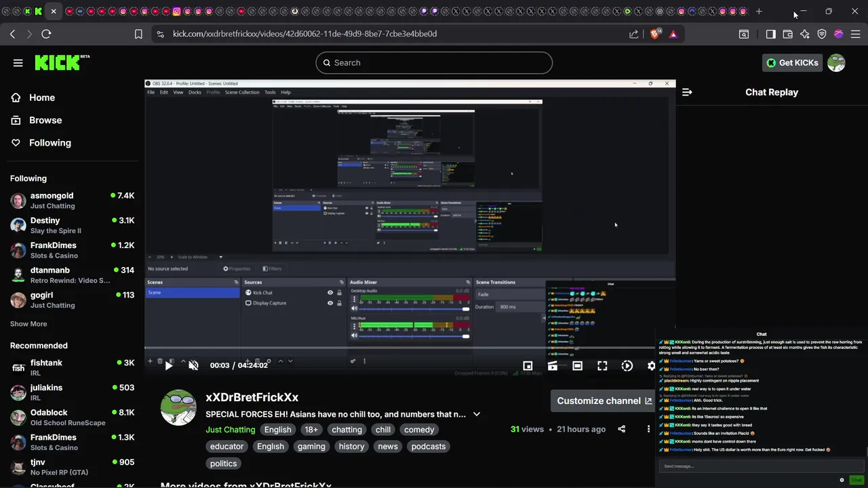Viewport: 868px width, 488px height.
Task: Reload the page
Action: (x=46, y=34)
